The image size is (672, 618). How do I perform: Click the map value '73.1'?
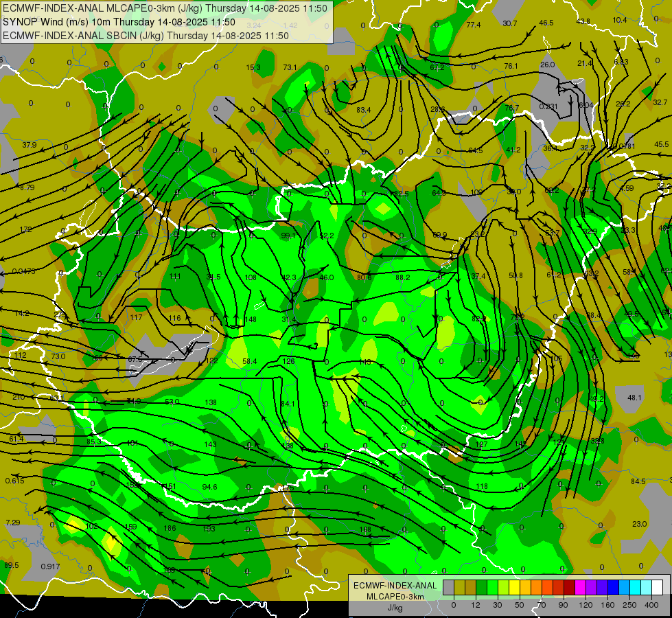(x=290, y=67)
